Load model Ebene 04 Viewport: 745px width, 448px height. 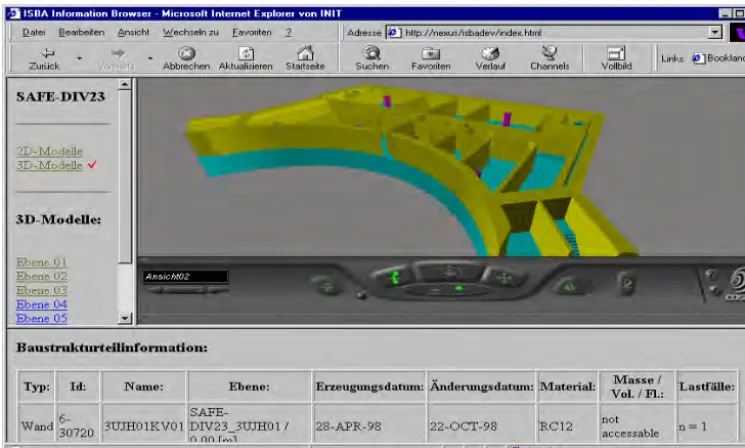tap(41, 304)
